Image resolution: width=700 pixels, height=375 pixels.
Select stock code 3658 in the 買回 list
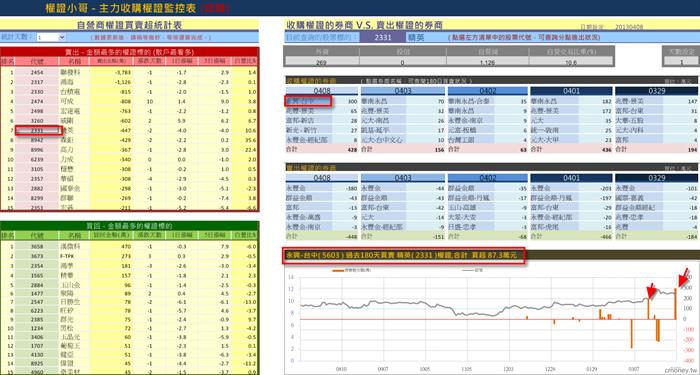point(37,246)
